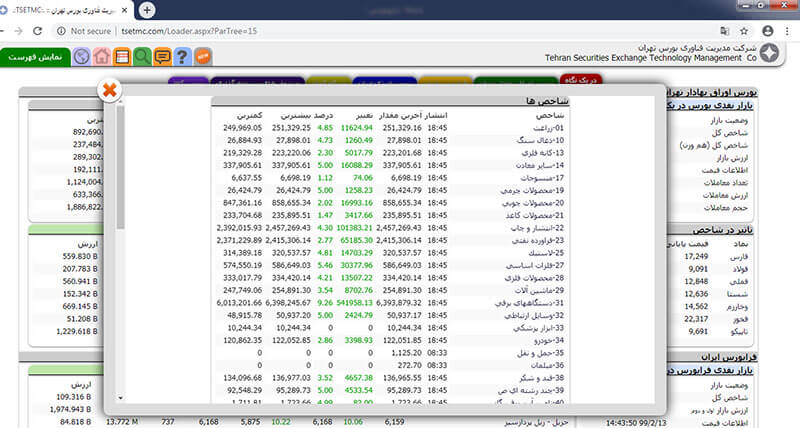The image size is (800, 428).
Task: Open the orange table list icon
Action: 122,56
